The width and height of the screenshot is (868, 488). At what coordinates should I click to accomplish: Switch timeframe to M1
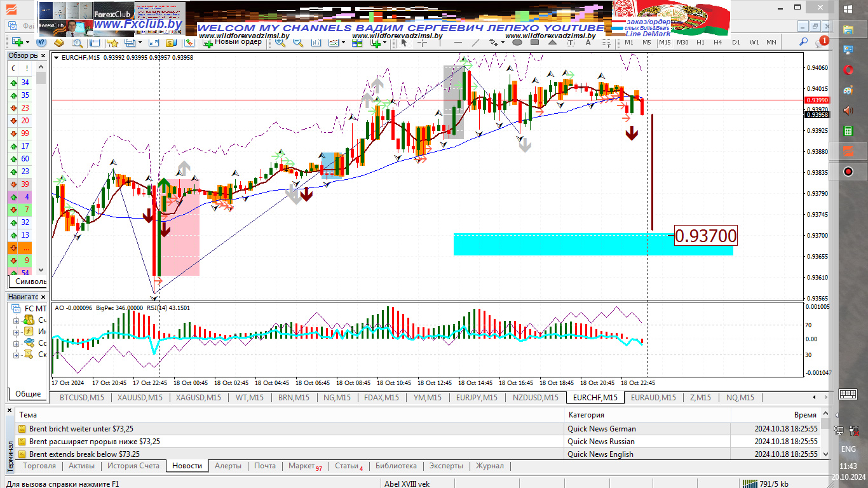click(628, 43)
